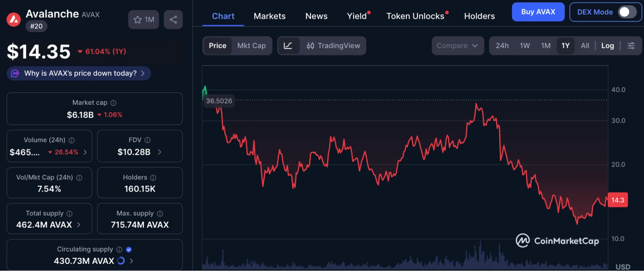Switch to Mkt Cap view
644x271 pixels.
pyautogui.click(x=251, y=46)
